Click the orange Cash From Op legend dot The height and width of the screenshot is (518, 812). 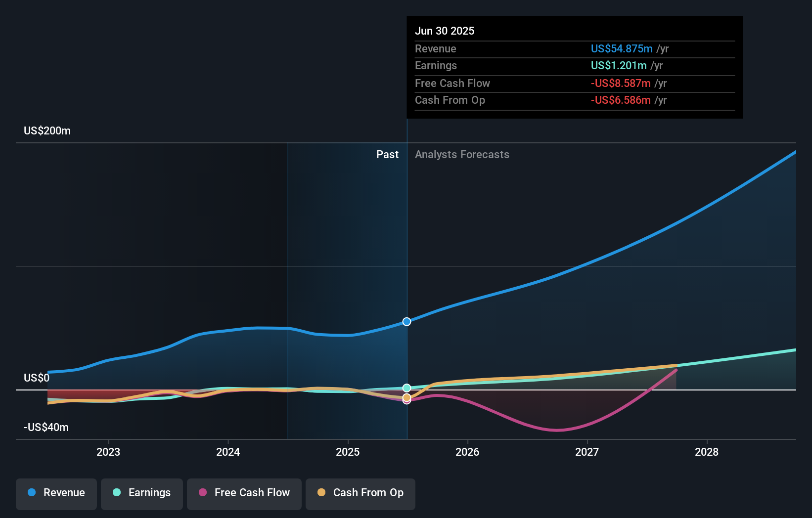[321, 493]
